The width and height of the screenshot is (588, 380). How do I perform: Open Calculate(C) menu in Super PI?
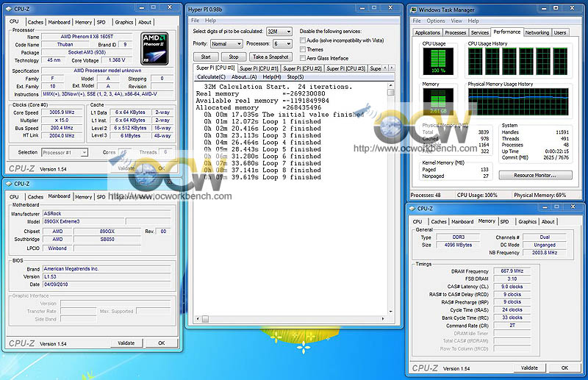point(212,77)
